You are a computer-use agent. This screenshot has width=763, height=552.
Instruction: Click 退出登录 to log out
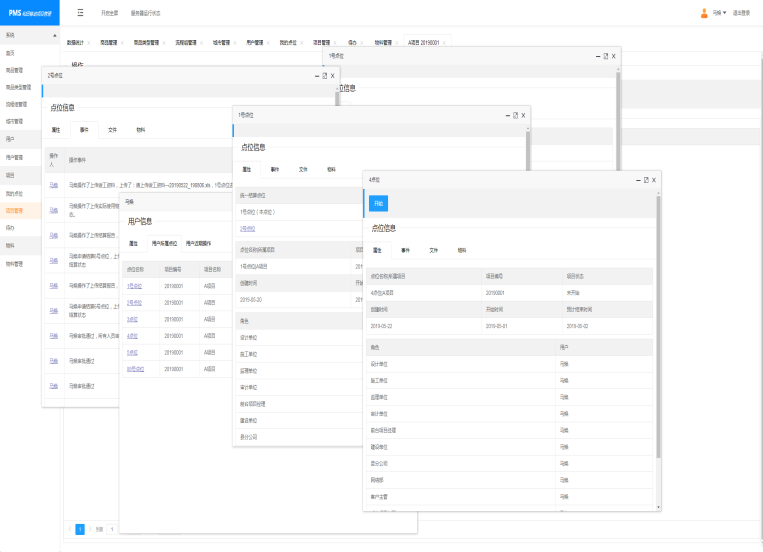click(x=743, y=14)
